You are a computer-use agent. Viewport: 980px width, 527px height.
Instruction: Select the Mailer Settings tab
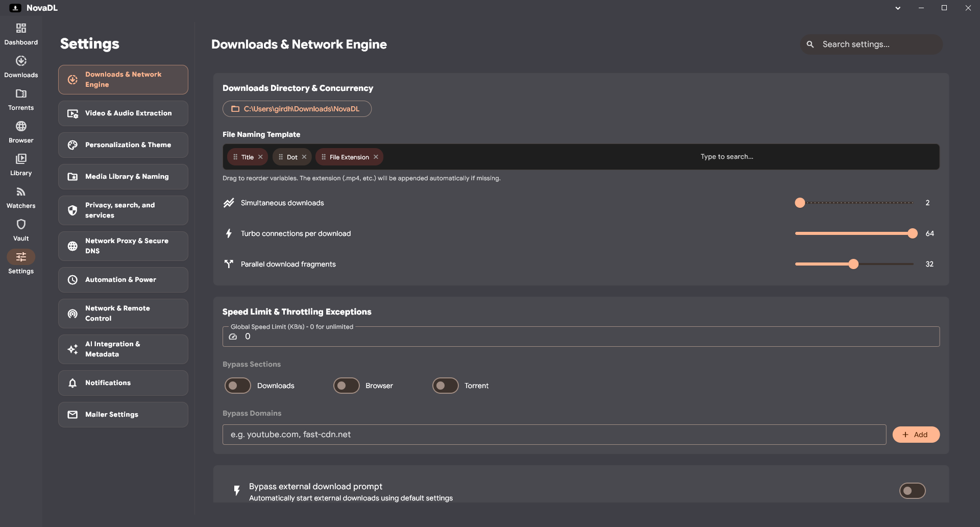point(123,415)
